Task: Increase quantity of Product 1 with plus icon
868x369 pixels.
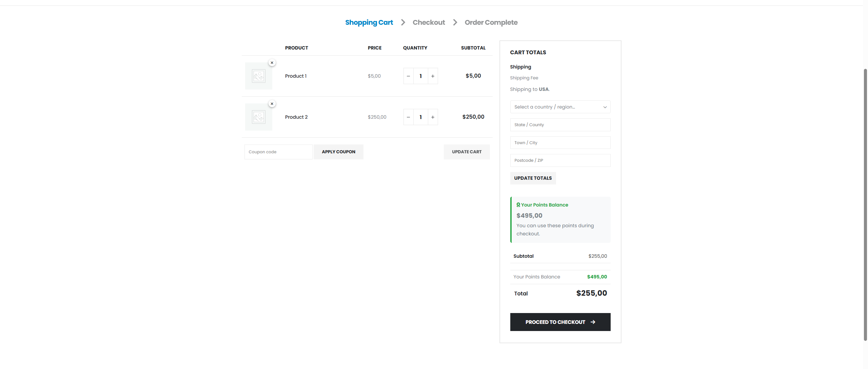Action: click(433, 76)
